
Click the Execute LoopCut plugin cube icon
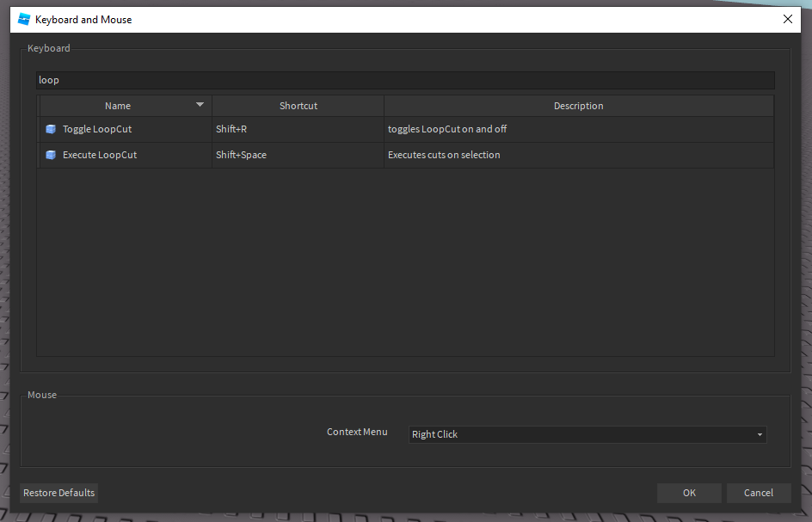[x=51, y=155]
